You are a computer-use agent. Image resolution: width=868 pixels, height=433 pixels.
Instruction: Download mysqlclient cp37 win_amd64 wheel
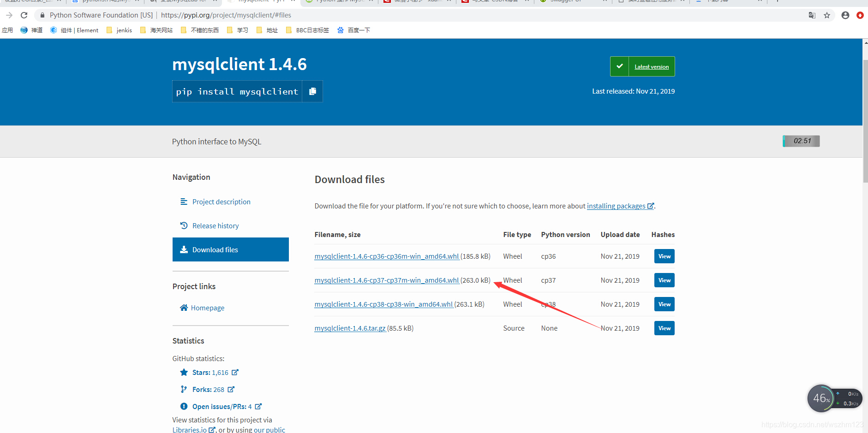point(387,280)
